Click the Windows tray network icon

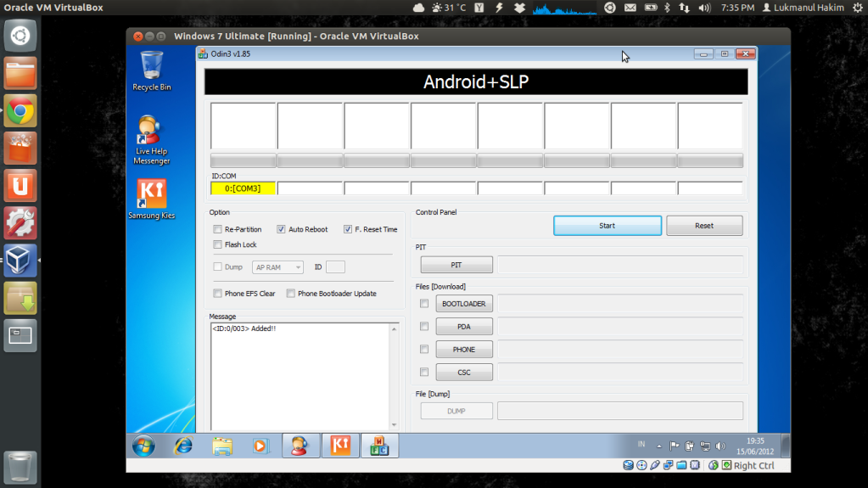[x=705, y=446]
